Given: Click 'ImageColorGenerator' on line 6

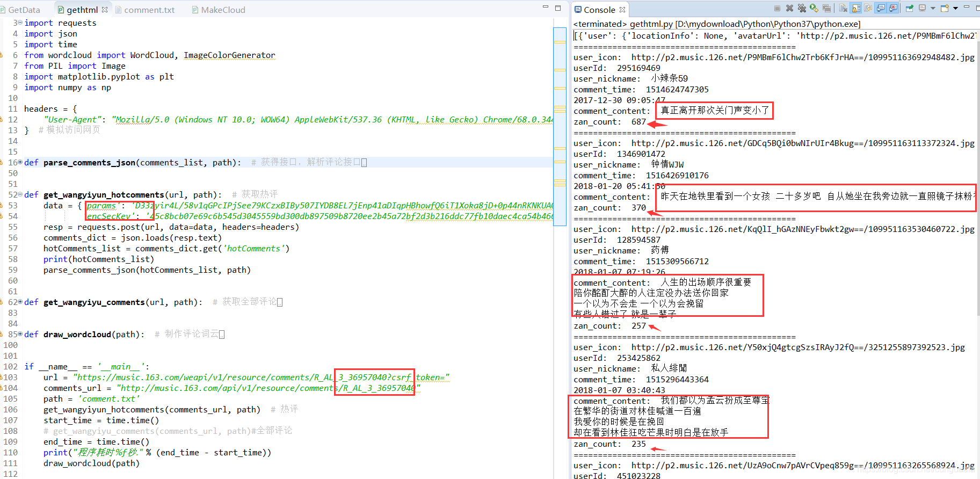Looking at the screenshot, I should tap(229, 55).
